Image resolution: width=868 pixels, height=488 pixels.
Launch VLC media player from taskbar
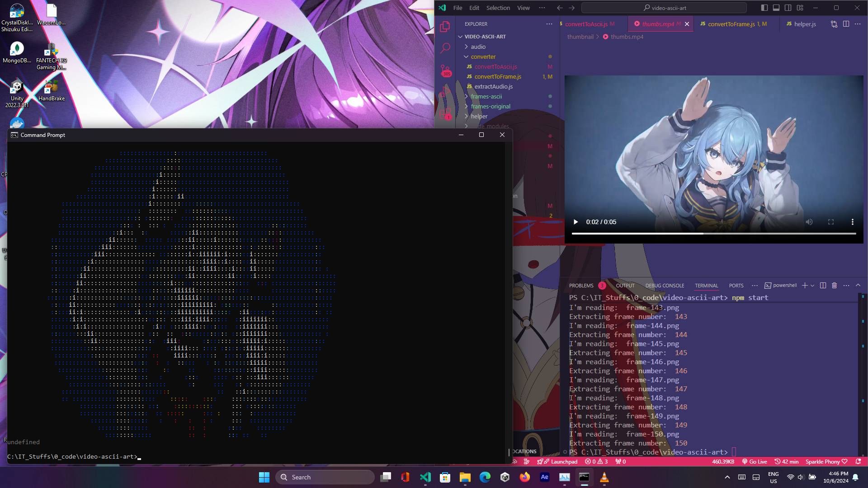click(604, 477)
